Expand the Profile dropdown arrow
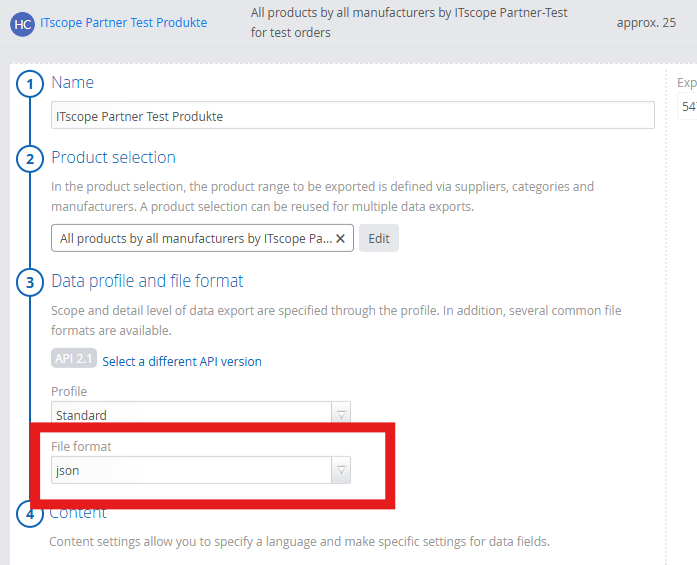This screenshot has width=697, height=565. point(341,415)
